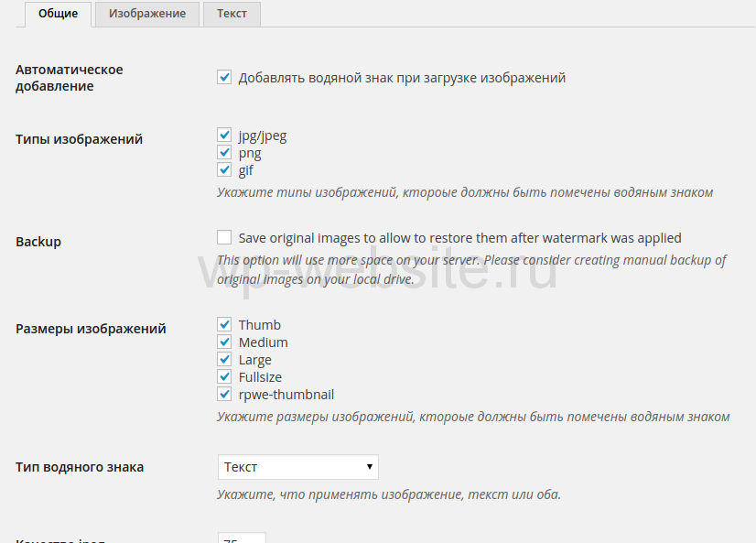Disable automatic watermark on image upload checkbox

224,78
